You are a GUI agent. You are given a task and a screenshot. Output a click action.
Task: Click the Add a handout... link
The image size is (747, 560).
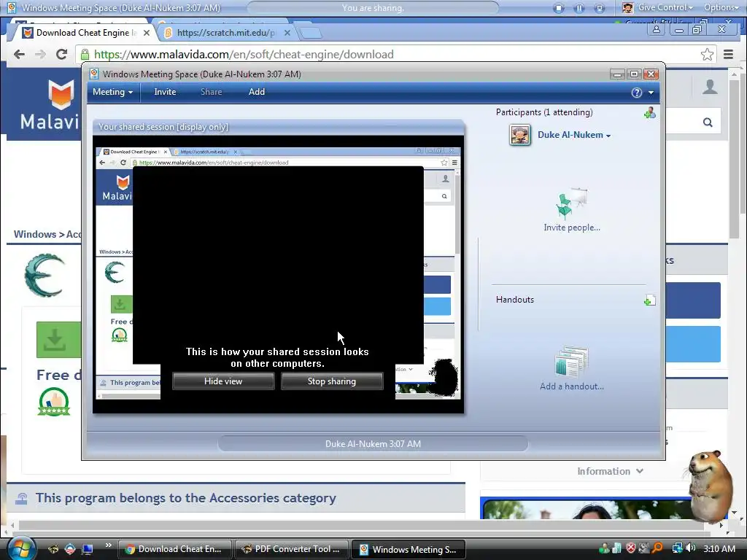click(x=572, y=386)
